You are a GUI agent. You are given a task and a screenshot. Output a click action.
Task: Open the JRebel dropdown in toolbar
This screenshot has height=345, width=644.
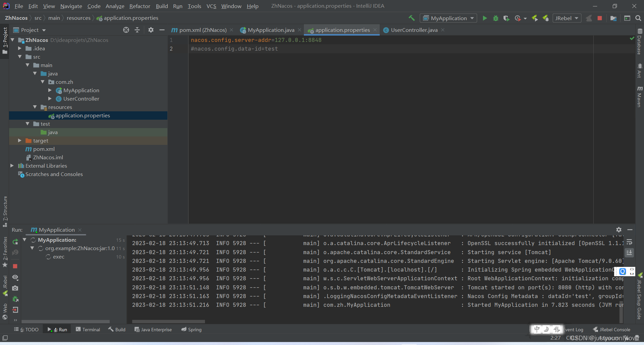pos(567,18)
